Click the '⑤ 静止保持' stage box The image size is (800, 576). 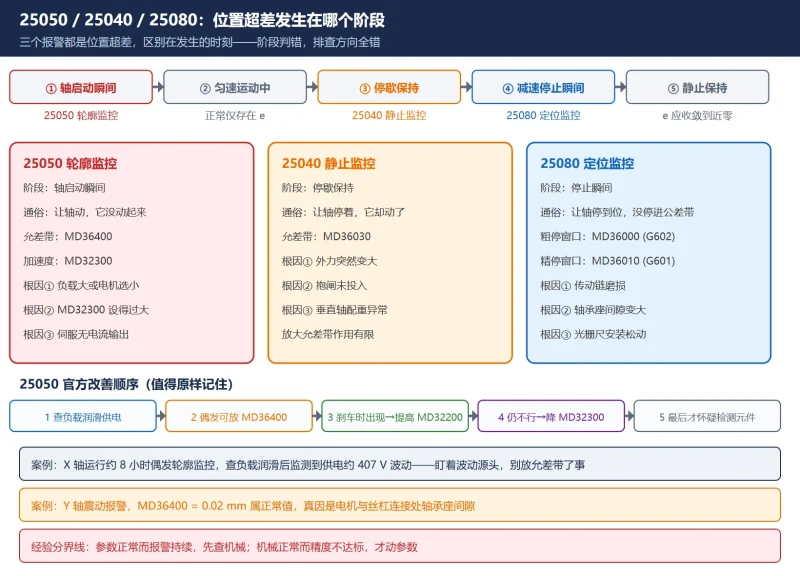697,87
